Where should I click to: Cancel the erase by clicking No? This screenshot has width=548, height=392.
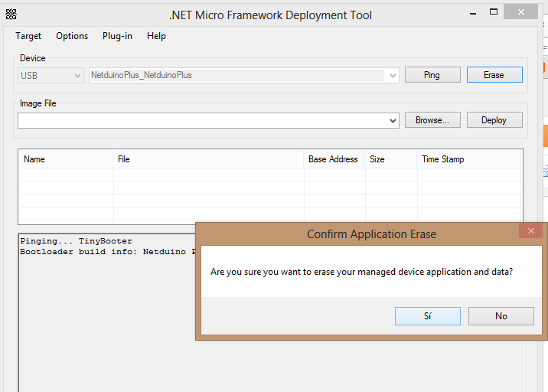[x=501, y=316]
